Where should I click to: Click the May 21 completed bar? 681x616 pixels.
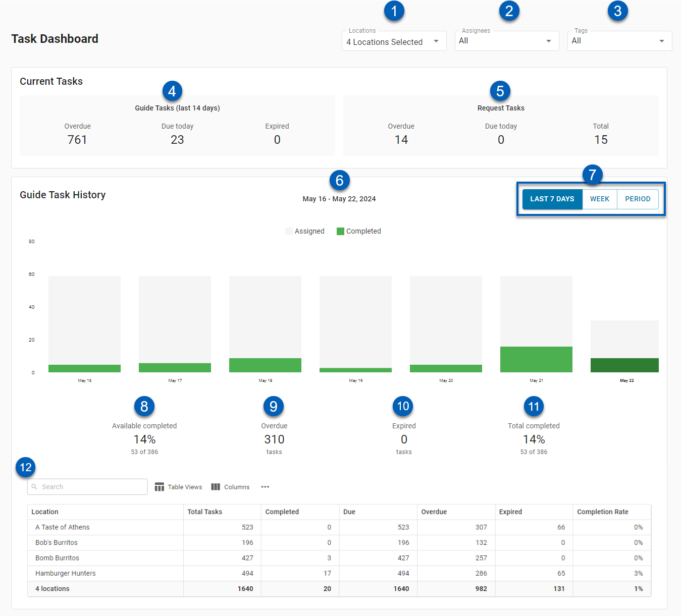click(x=536, y=359)
